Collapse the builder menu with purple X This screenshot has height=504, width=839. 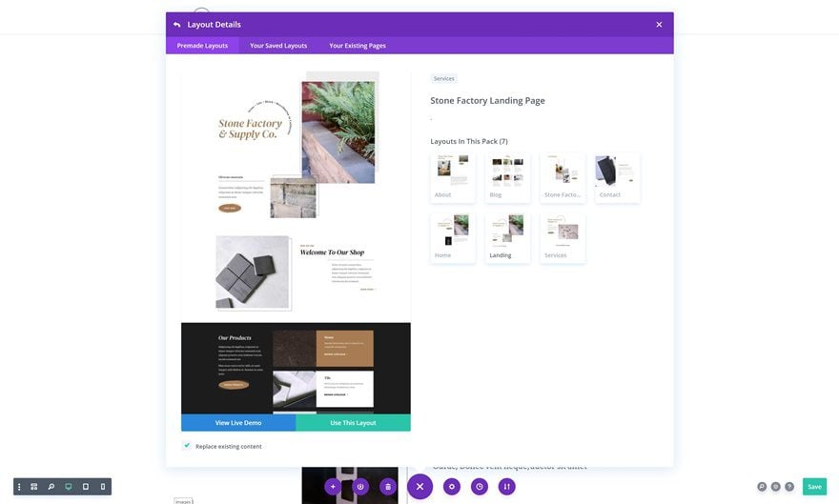click(x=420, y=486)
